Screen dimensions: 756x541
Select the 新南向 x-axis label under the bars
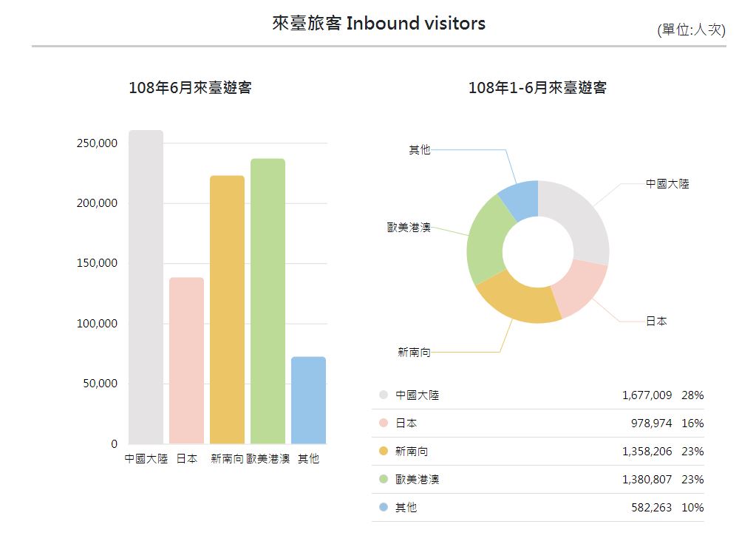point(227,458)
